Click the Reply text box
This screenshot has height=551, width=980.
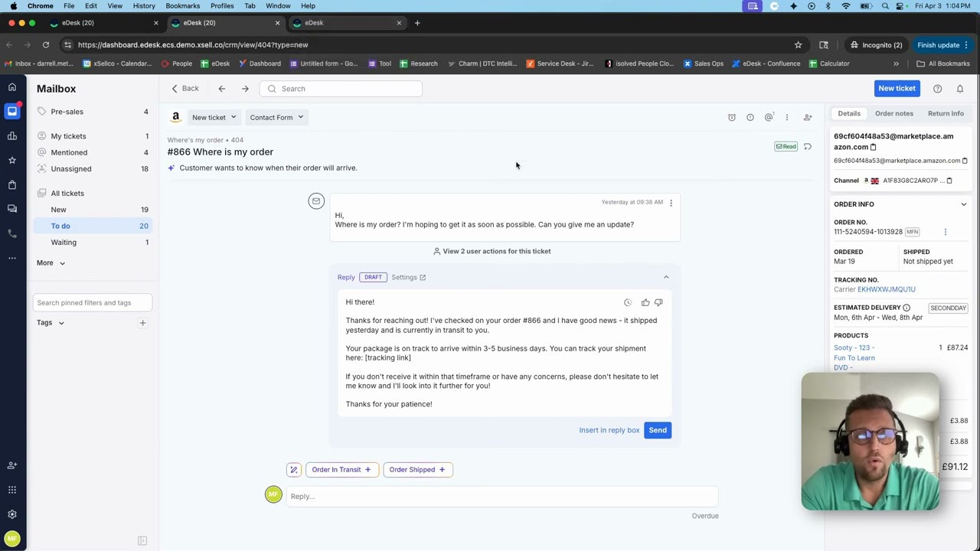(x=502, y=497)
